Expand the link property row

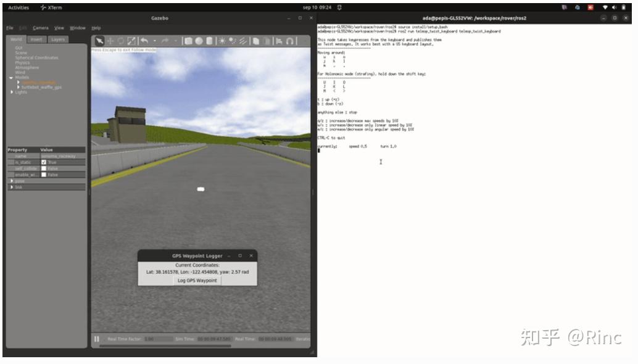click(x=12, y=187)
